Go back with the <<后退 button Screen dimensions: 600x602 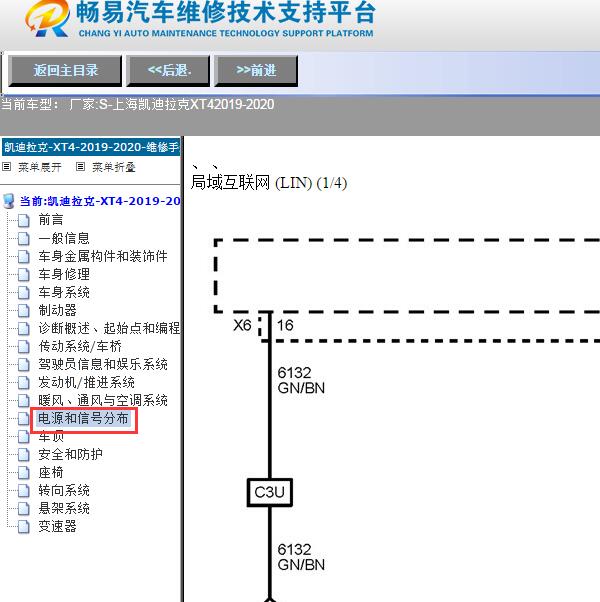(x=168, y=71)
